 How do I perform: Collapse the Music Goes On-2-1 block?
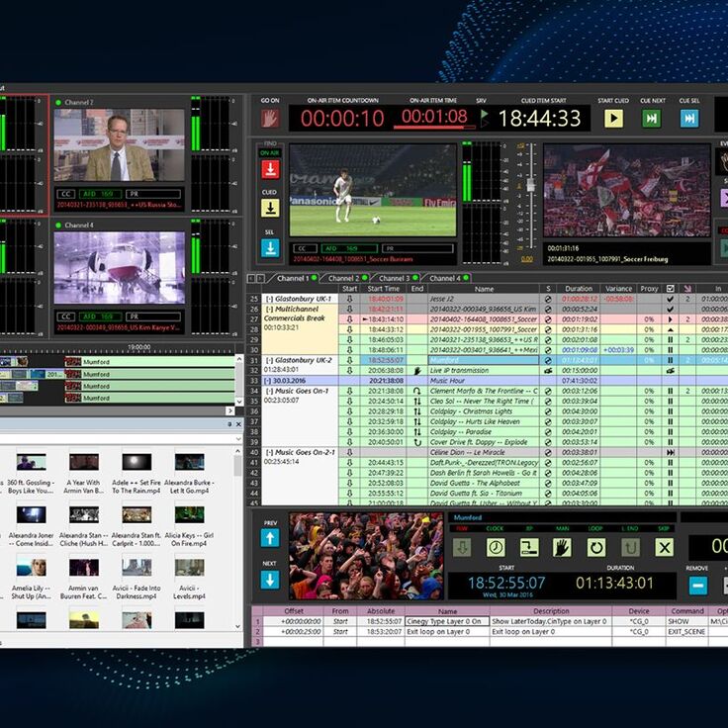point(269,452)
